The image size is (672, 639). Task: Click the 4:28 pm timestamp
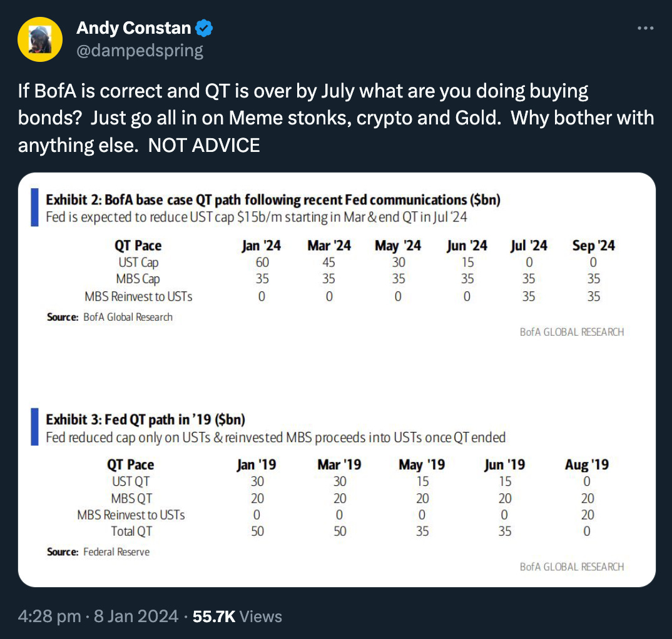pos(49,616)
